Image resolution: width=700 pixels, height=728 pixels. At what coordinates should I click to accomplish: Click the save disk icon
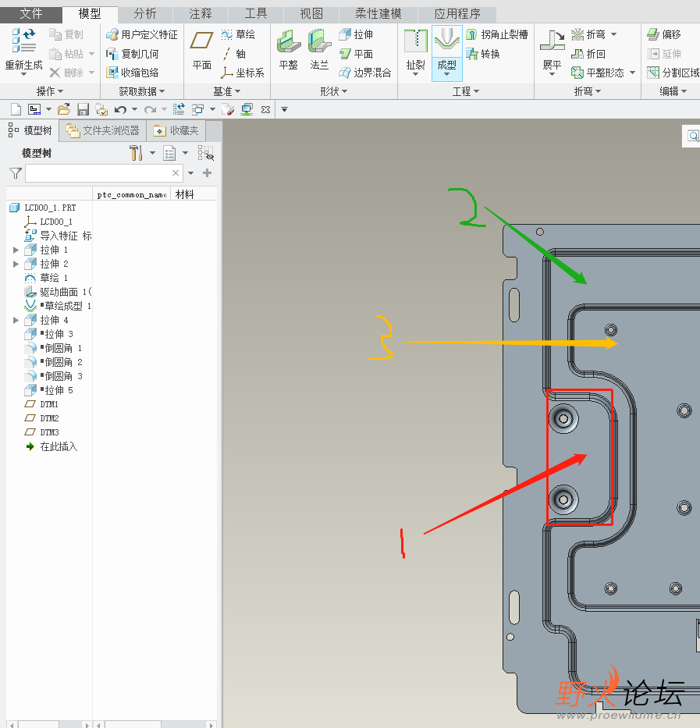[x=84, y=109]
